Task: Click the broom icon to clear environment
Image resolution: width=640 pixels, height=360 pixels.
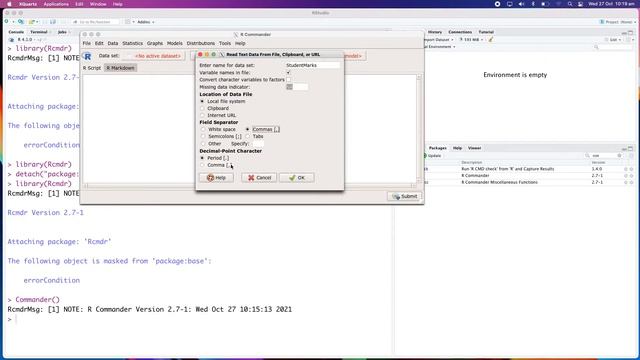Action: pos(491,40)
